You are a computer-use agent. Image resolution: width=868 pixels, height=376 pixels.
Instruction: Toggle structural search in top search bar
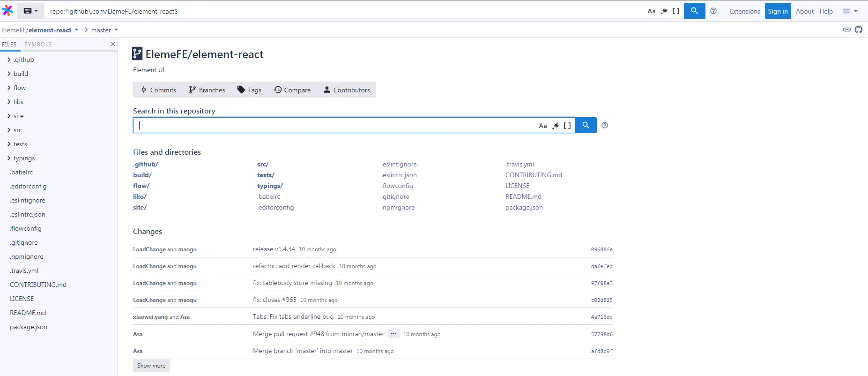(676, 11)
